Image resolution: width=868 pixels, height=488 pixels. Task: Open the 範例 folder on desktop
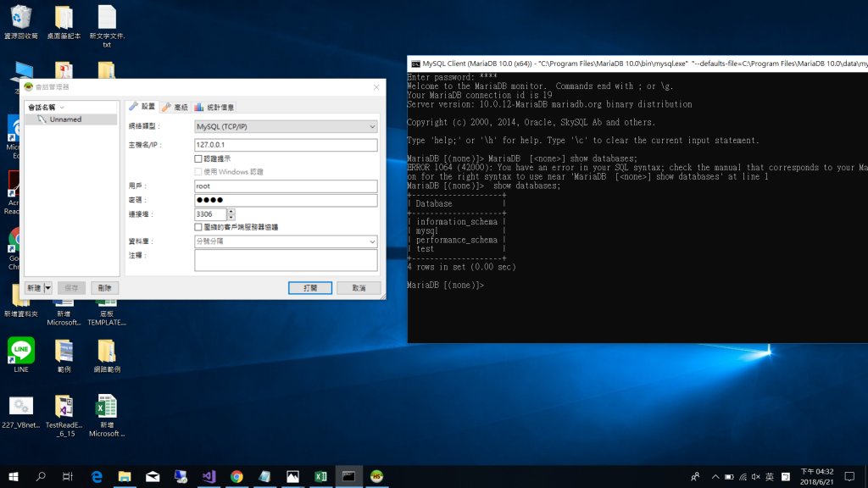pos(64,356)
